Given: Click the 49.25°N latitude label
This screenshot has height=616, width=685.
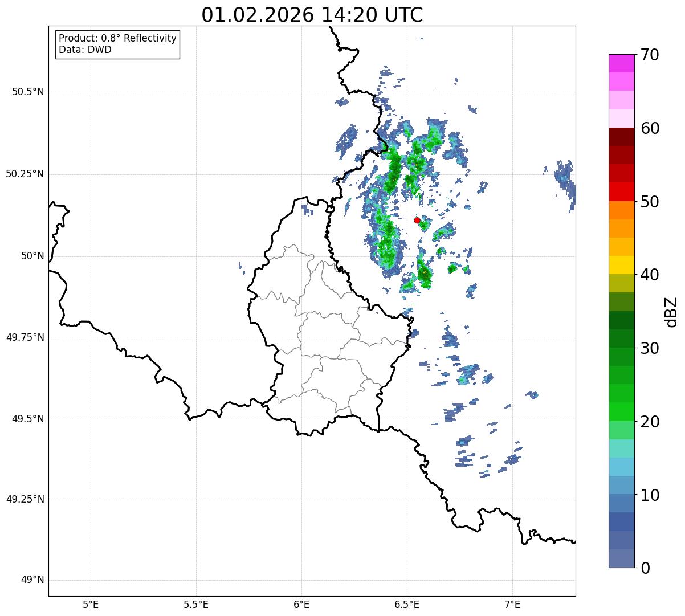Looking at the screenshot, I should [x=25, y=500].
